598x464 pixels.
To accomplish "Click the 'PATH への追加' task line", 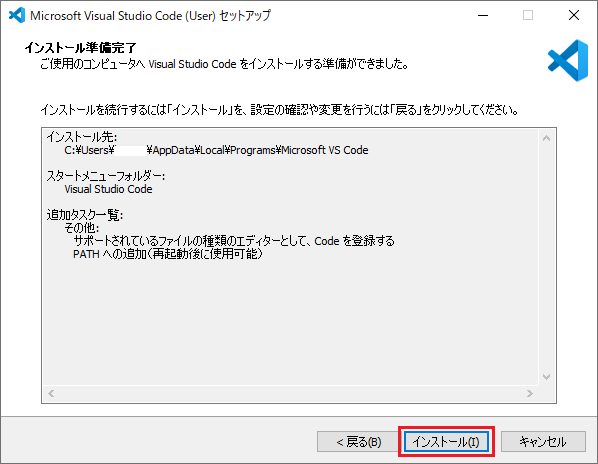I will (x=168, y=254).
